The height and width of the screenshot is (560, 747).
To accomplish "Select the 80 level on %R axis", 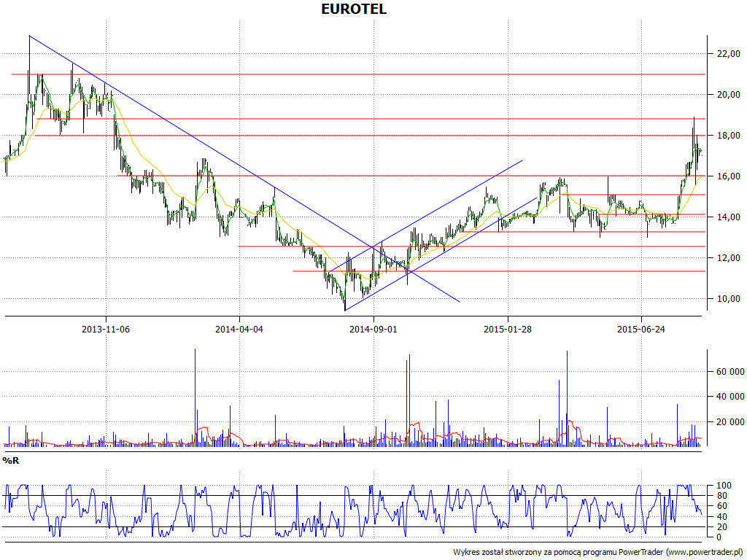I will coord(722,496).
